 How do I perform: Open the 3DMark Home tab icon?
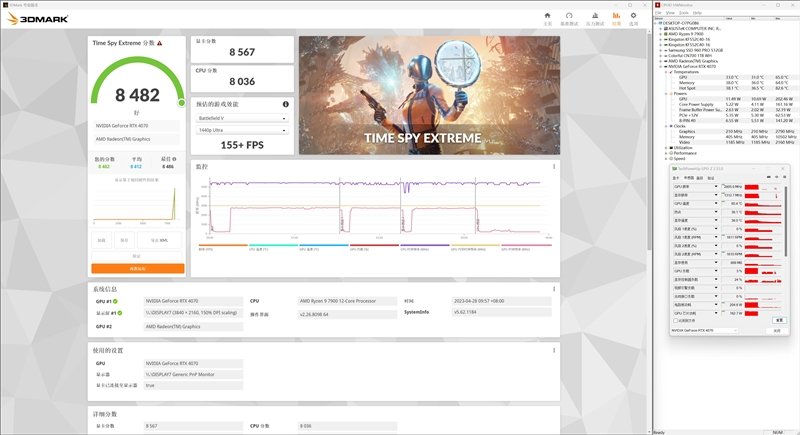tap(547, 15)
